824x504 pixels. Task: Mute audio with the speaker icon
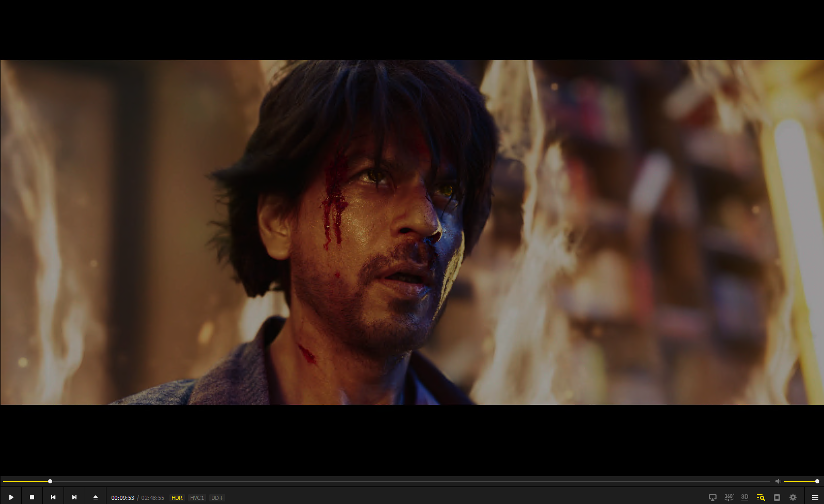[778, 481]
